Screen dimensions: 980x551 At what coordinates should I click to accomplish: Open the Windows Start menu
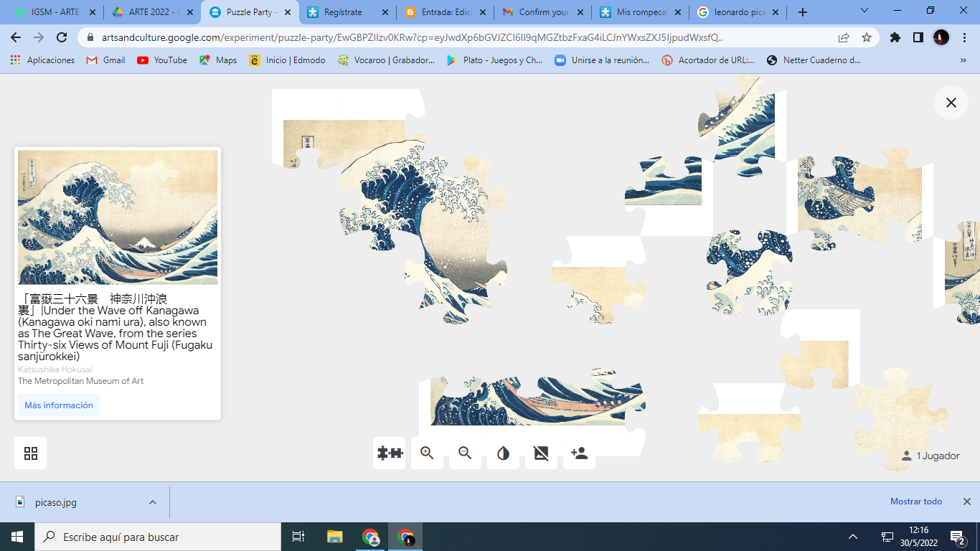pos(17,537)
